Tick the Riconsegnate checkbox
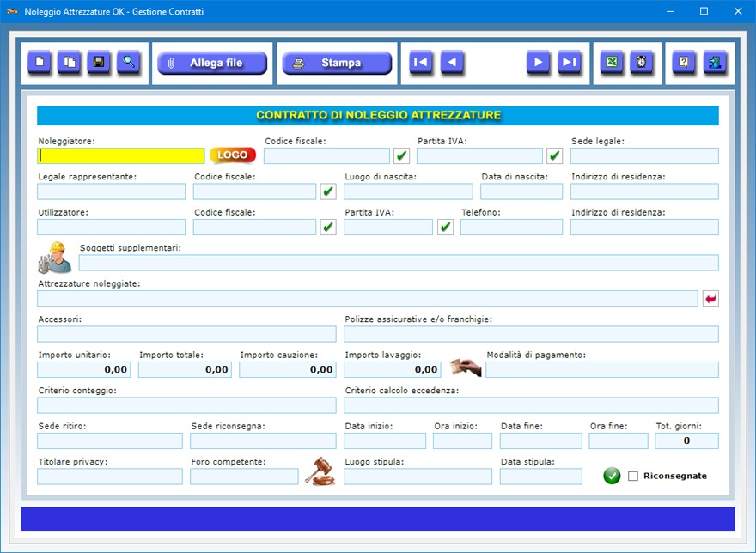 tap(633, 477)
